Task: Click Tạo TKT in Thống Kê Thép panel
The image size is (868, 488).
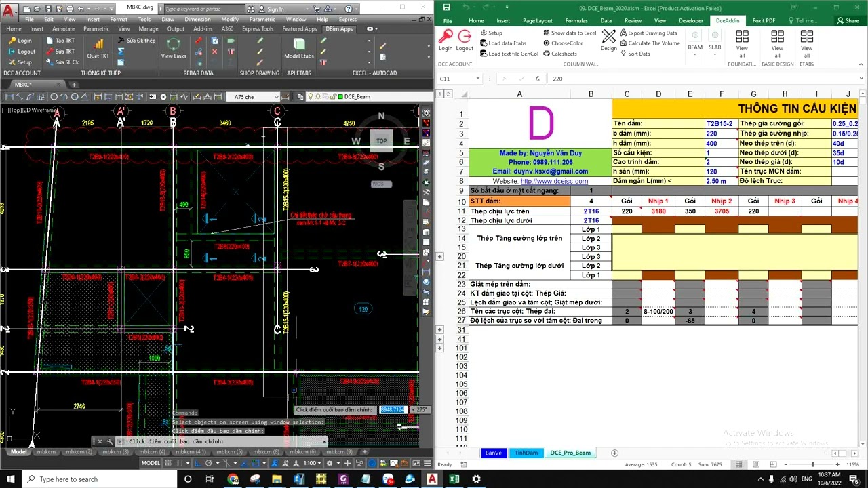Action: point(60,41)
